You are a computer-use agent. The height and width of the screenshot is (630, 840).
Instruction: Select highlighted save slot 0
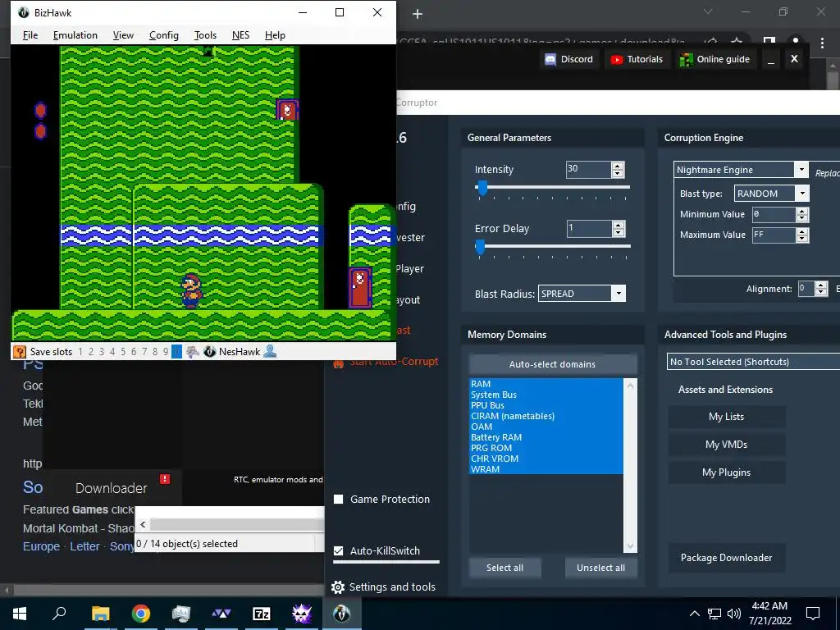176,352
